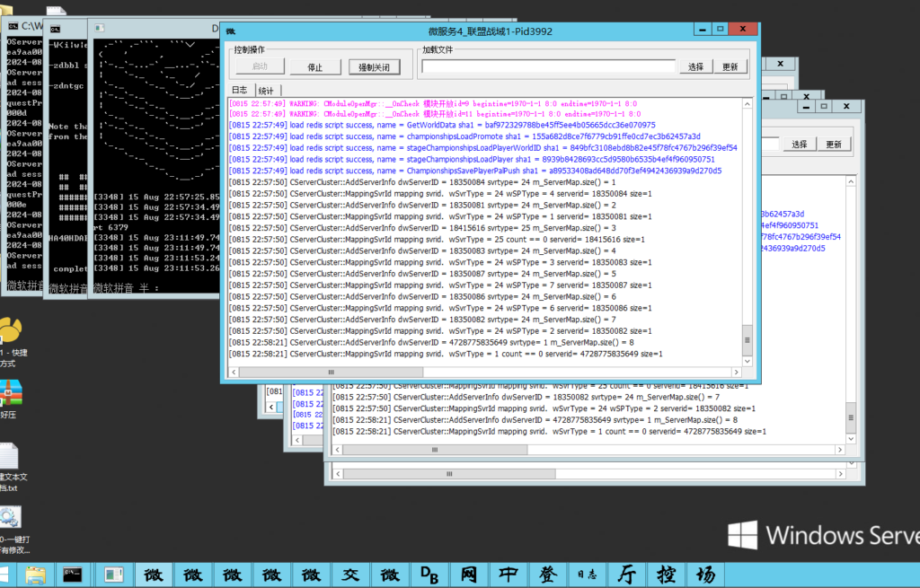The width and height of the screenshot is (920, 588).
Task: Select the 日志 tab
Action: [x=239, y=91]
